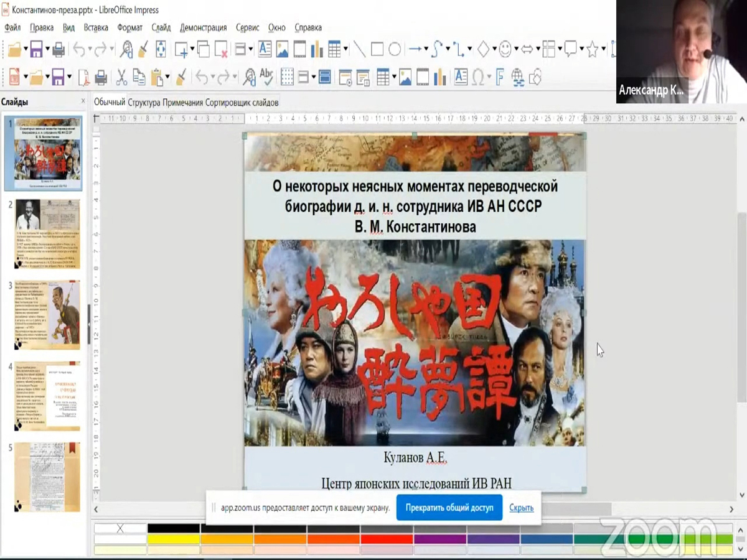Select slide 4 thumbnail
The width and height of the screenshot is (747, 560).
(x=48, y=396)
